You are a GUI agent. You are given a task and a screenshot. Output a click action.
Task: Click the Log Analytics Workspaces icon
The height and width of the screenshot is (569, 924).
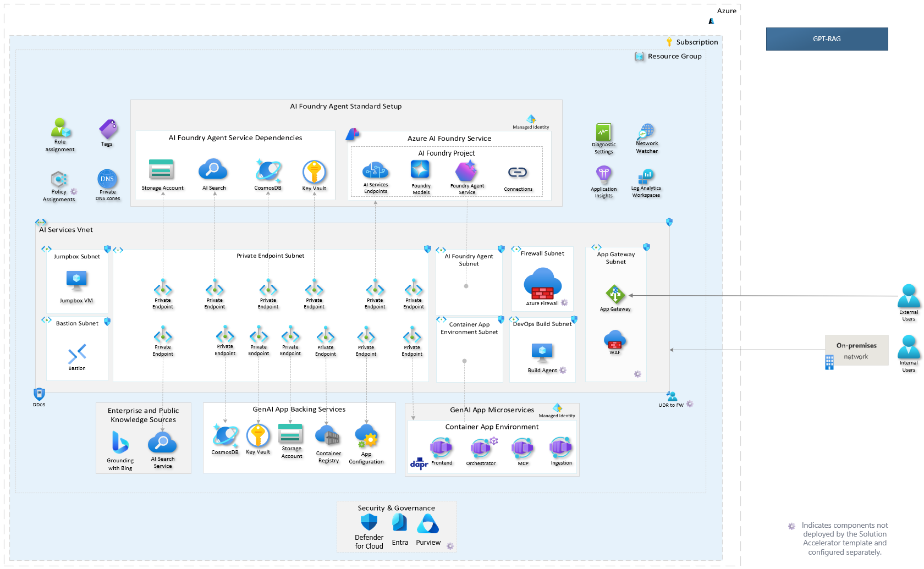tap(646, 176)
